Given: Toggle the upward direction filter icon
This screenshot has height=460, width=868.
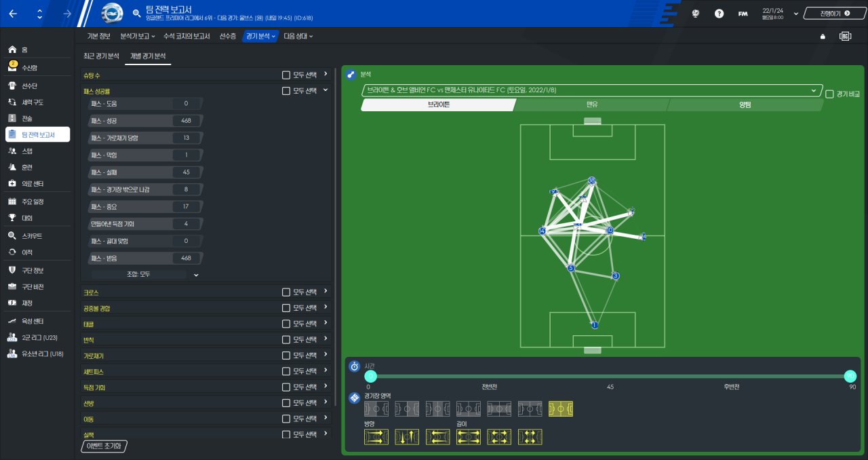Looking at the screenshot, I should 407,437.
